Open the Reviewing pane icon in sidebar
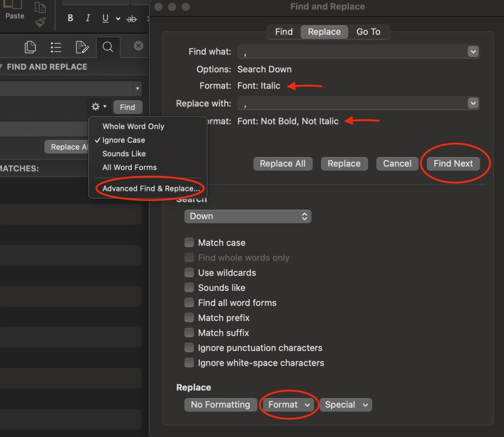Screen dimensions: 504x437 coord(82,47)
